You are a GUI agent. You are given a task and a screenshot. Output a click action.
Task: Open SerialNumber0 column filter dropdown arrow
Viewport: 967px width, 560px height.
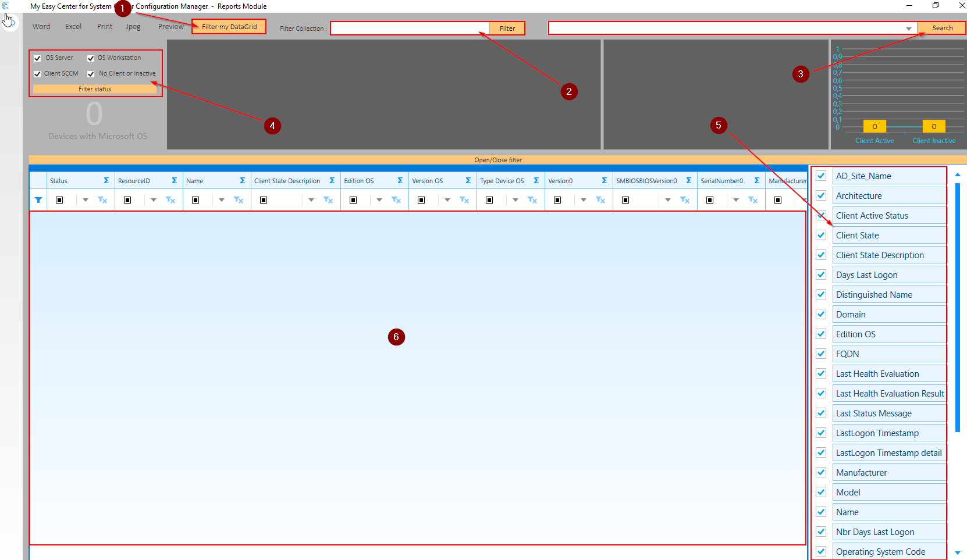click(736, 200)
